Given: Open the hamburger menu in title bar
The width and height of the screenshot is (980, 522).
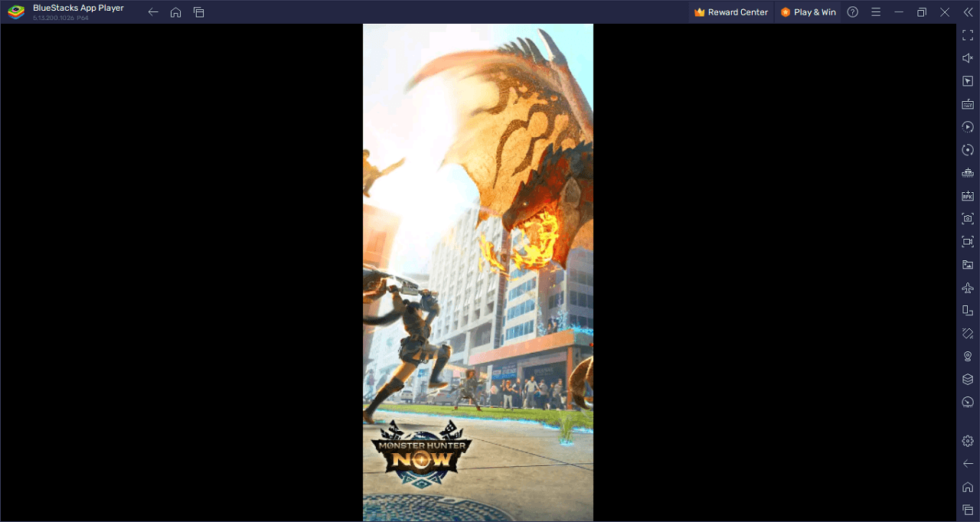Looking at the screenshot, I should [x=876, y=12].
